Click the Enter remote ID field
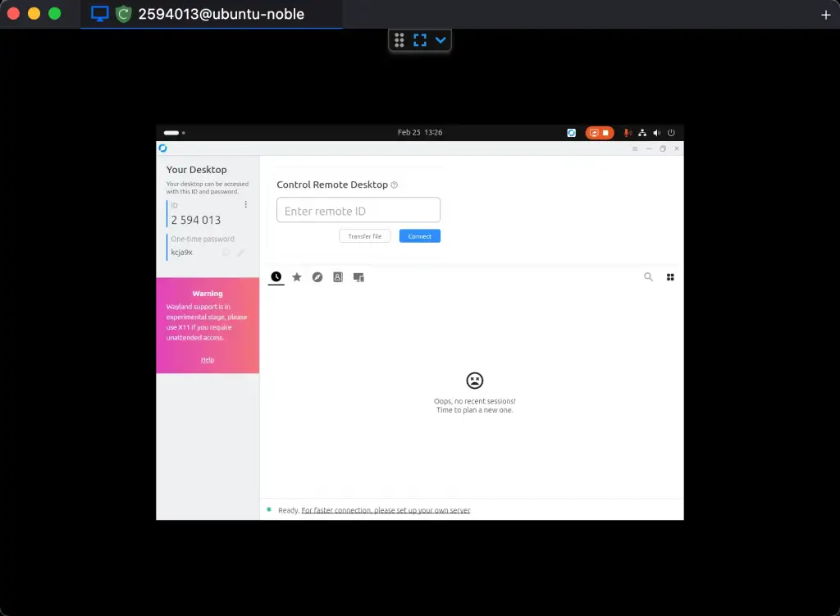This screenshot has width=840, height=616. click(x=358, y=210)
